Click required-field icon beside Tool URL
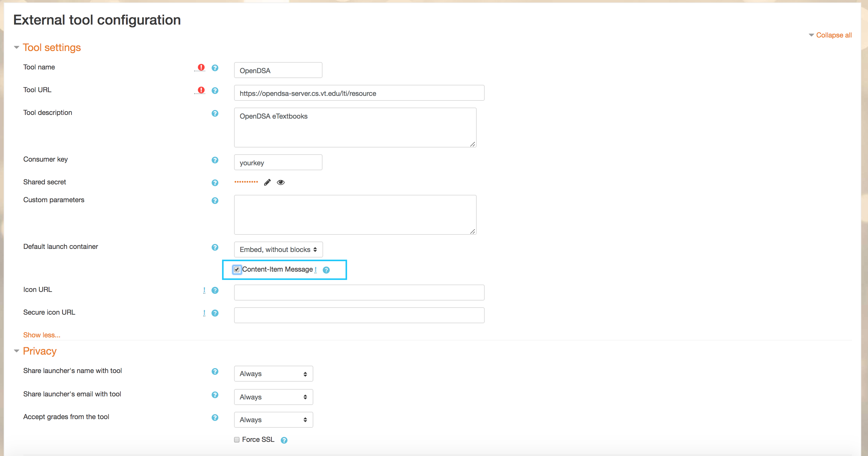 [x=201, y=90]
